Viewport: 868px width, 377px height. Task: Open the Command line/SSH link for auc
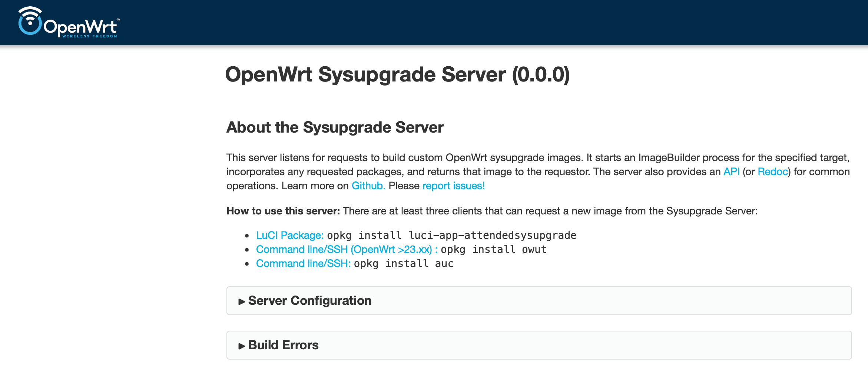(303, 264)
